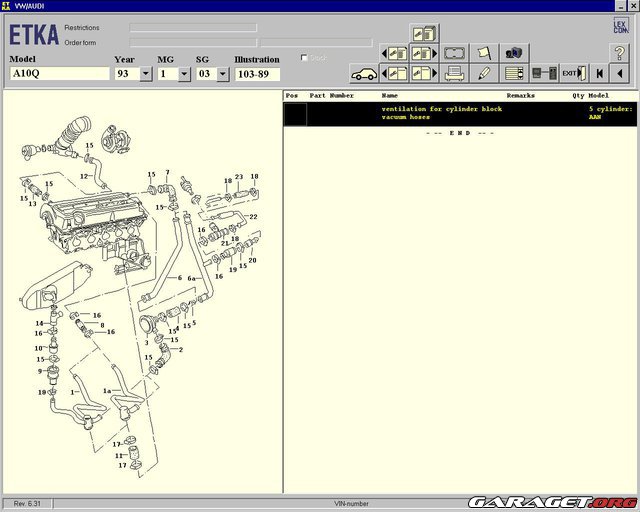Viewport: 640px width, 512px height.
Task: Click the car model selection icon
Action: click(x=363, y=73)
